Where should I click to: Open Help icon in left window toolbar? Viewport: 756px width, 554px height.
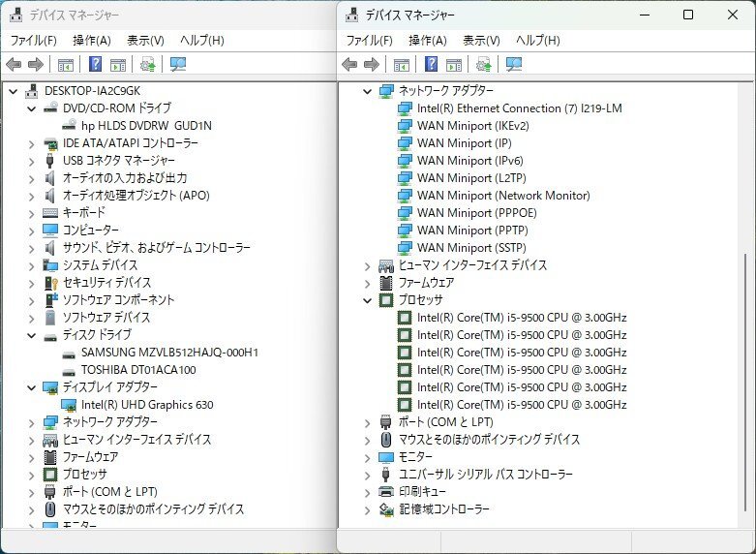tap(96, 64)
